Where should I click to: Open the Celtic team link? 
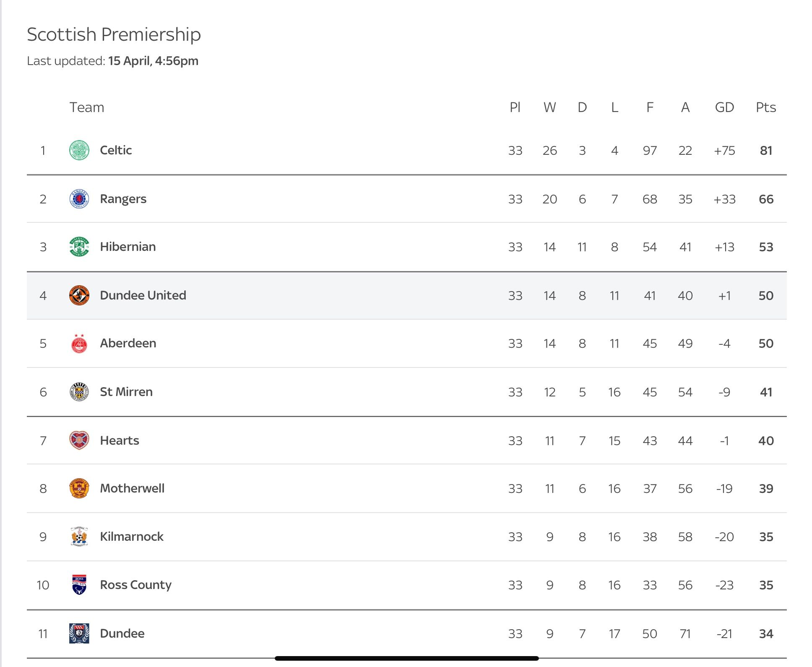point(116,150)
